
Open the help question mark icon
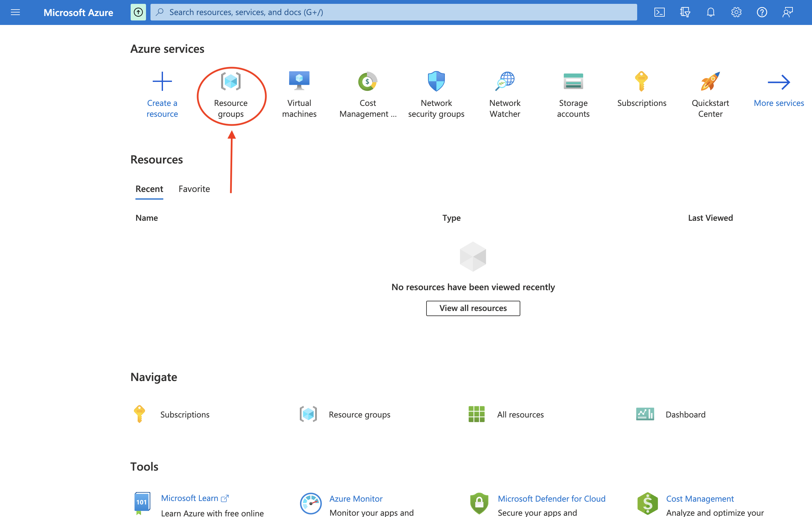pos(762,12)
